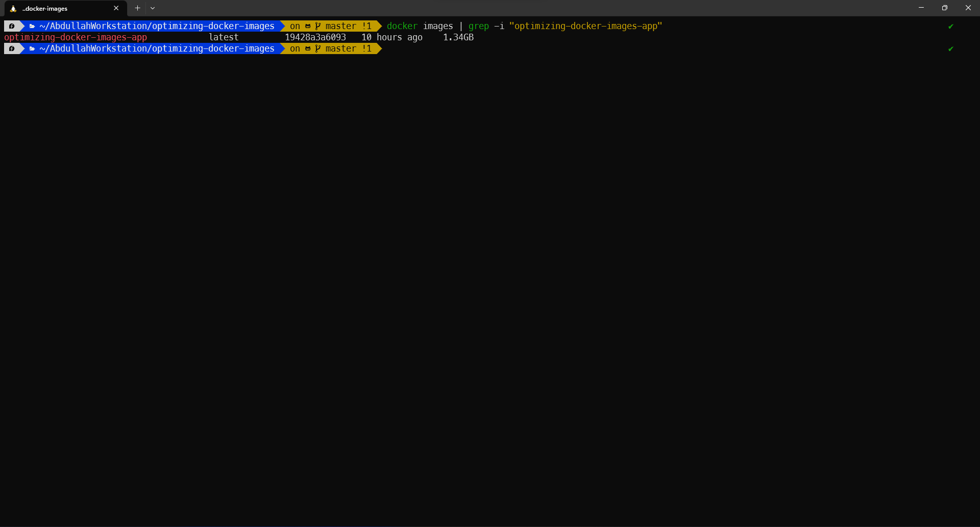Click the red optimizing-docker-images-app output text

(x=76, y=38)
